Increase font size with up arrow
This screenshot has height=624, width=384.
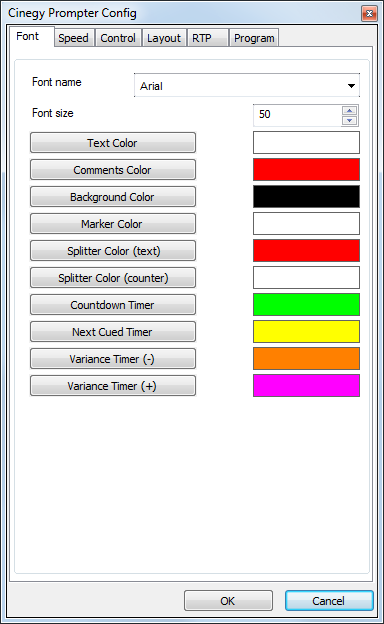pyautogui.click(x=349, y=110)
